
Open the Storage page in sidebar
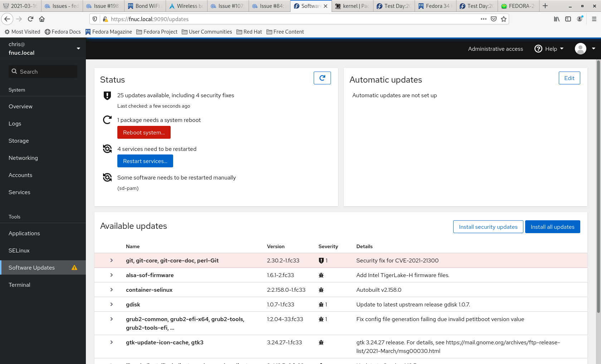tap(43, 141)
